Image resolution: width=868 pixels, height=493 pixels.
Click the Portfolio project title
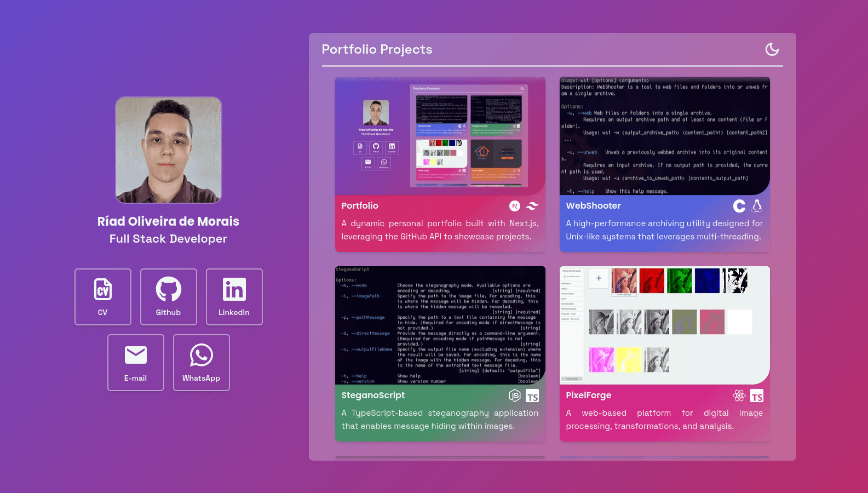[x=360, y=206]
